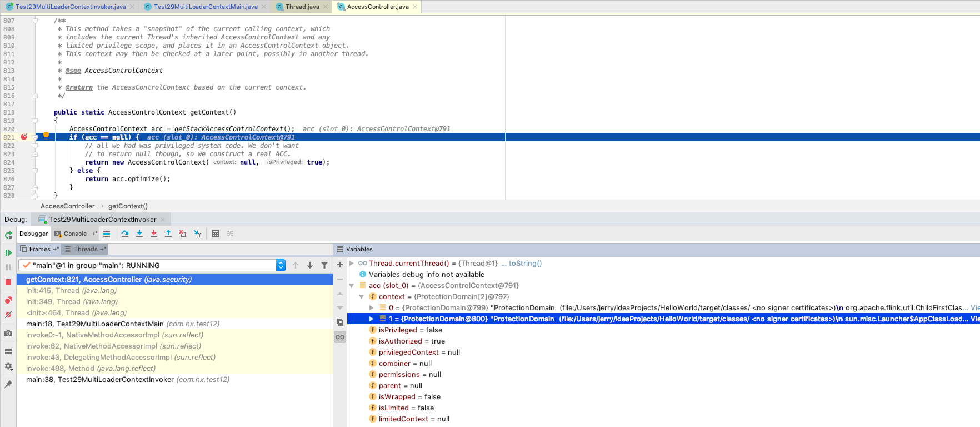Step over the current line
Viewport: 980px width, 427px height.
tap(125, 234)
